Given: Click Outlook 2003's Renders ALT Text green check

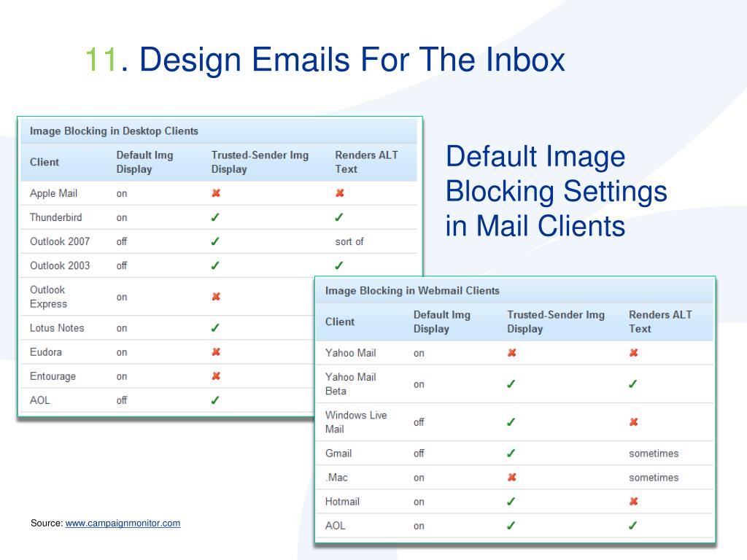Looking at the screenshot, I should [x=338, y=265].
